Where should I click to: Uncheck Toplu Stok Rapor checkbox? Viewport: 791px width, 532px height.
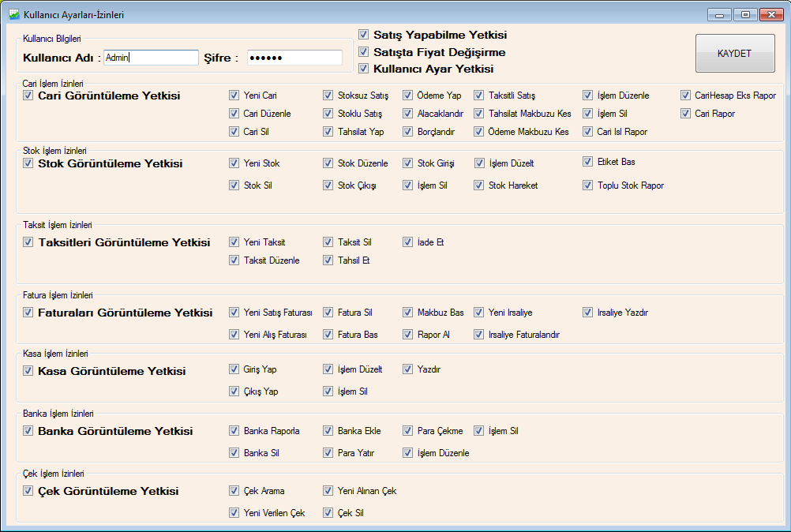click(x=588, y=185)
